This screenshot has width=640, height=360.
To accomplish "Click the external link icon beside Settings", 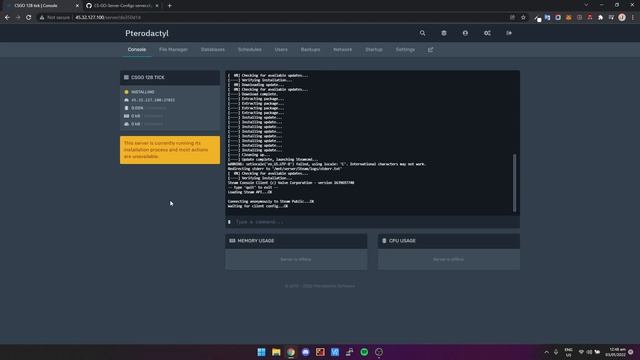I will point(431,50).
